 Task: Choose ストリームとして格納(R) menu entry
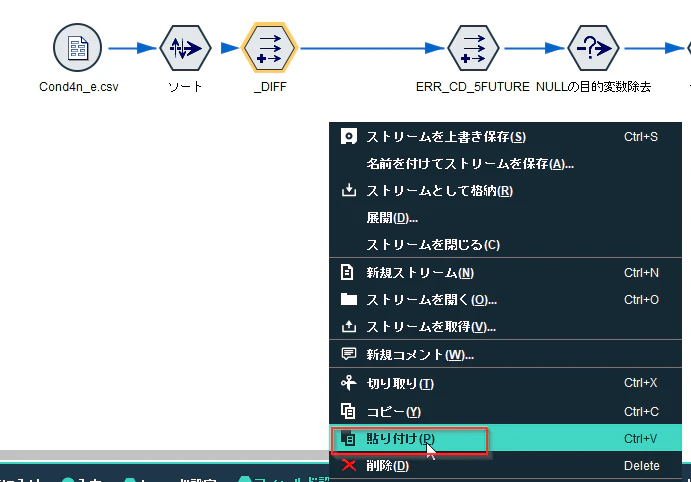[505, 191]
